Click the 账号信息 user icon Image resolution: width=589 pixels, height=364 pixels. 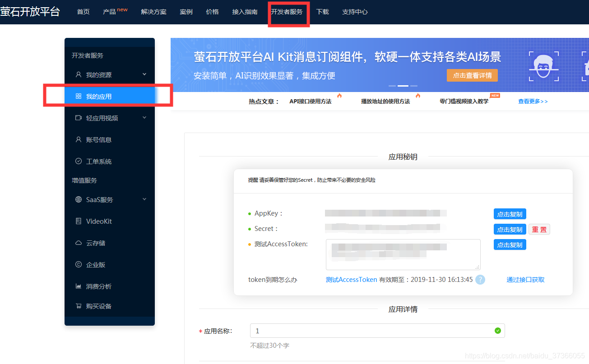79,139
